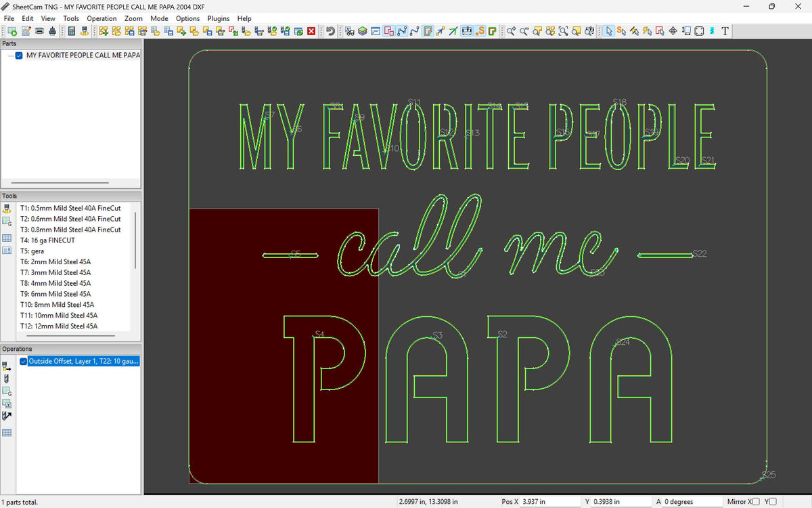Toggle the show rapid moves arrow icon
This screenshot has width=812, height=508.
tap(441, 31)
